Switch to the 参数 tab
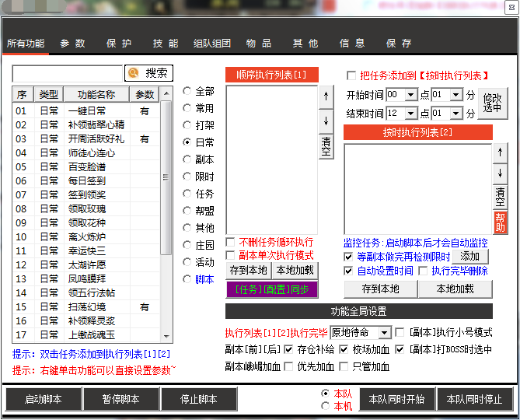The image size is (520, 420). [72, 44]
